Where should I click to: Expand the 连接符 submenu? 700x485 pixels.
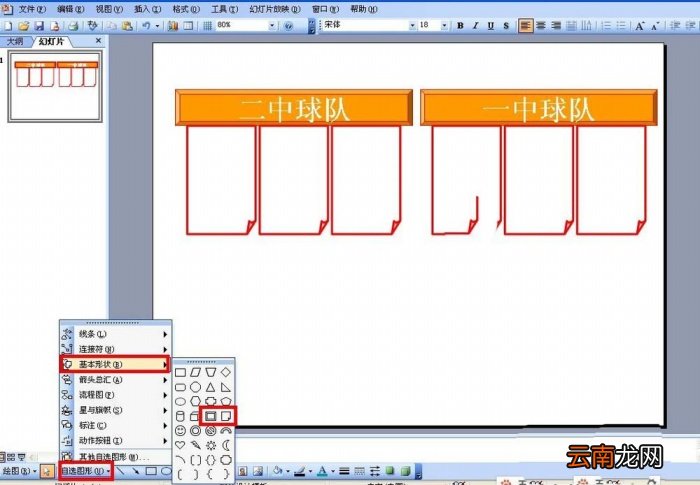[x=115, y=349]
